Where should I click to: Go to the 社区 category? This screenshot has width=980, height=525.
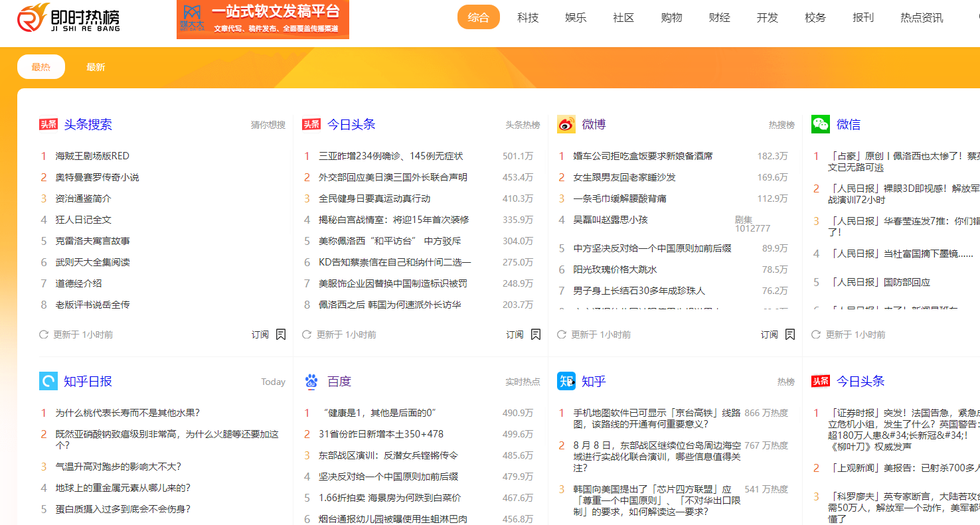(623, 18)
